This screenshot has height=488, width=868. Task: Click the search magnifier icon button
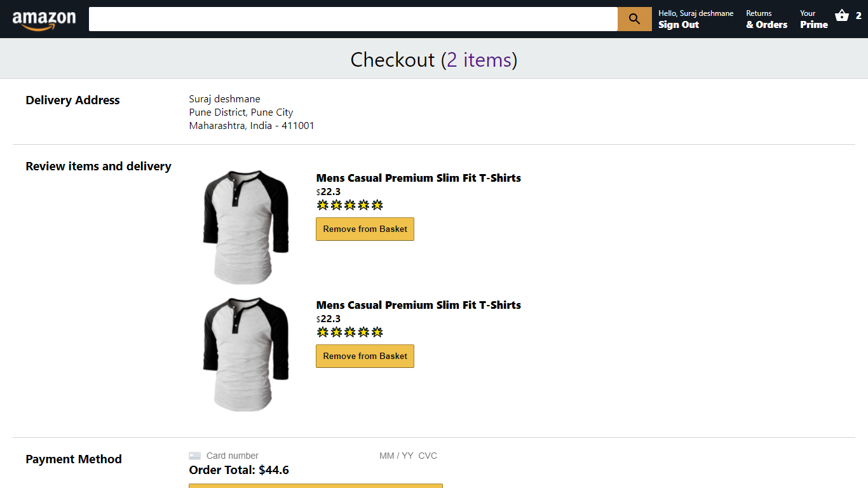(634, 19)
